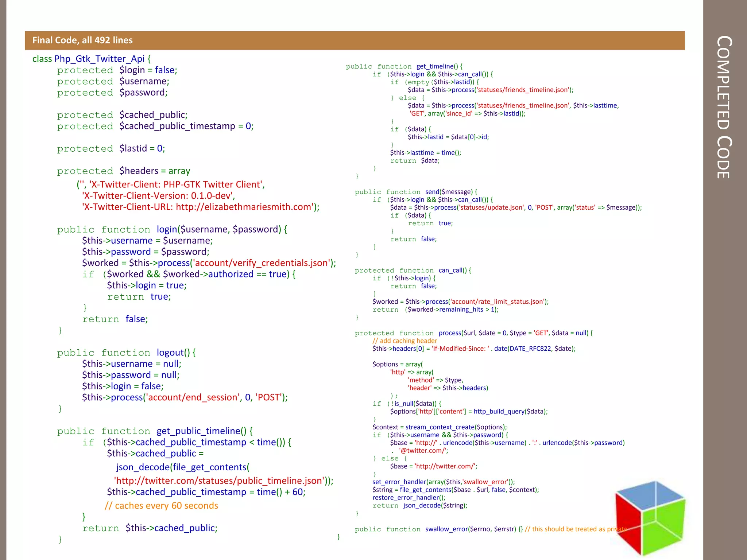Click the 'If-Modified-Since:' header line
Screen dimensions: 747x560
click(x=474, y=349)
